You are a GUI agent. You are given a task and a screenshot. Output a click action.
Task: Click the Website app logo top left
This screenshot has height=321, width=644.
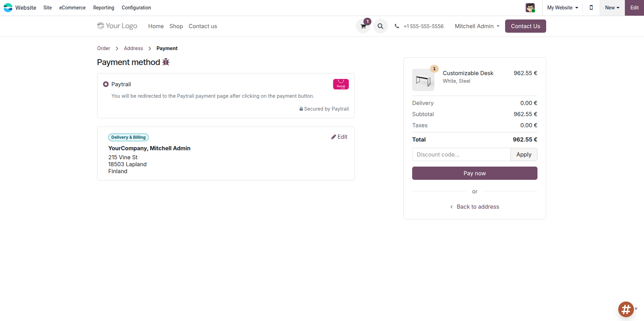8,7
